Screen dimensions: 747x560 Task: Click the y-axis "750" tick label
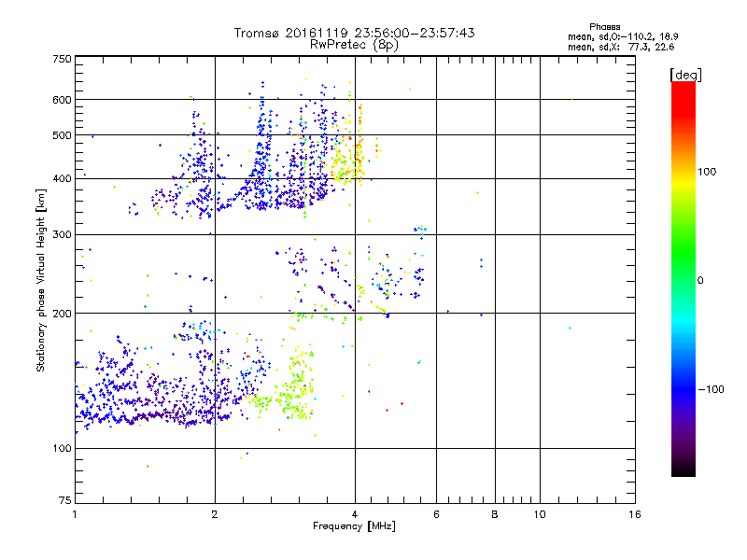point(62,59)
